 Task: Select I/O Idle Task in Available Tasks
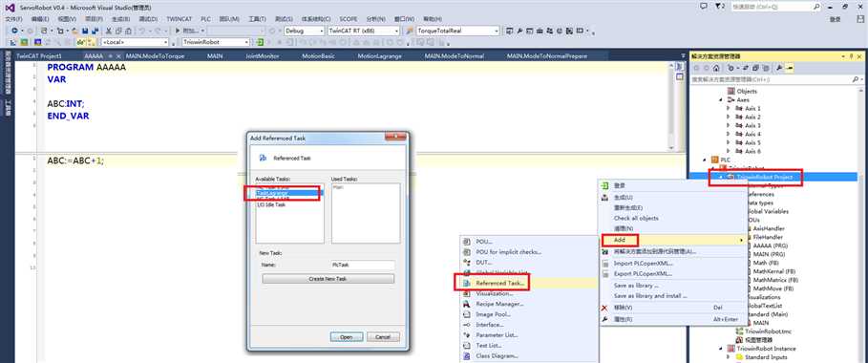coord(272,204)
